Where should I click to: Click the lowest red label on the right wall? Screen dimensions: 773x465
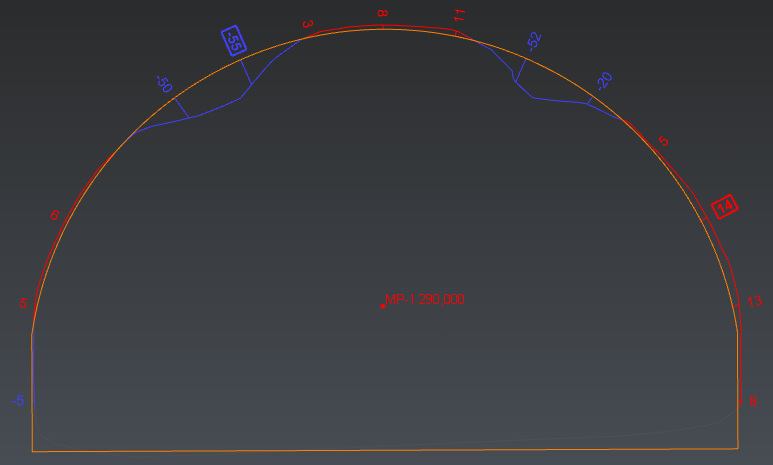[x=753, y=401]
